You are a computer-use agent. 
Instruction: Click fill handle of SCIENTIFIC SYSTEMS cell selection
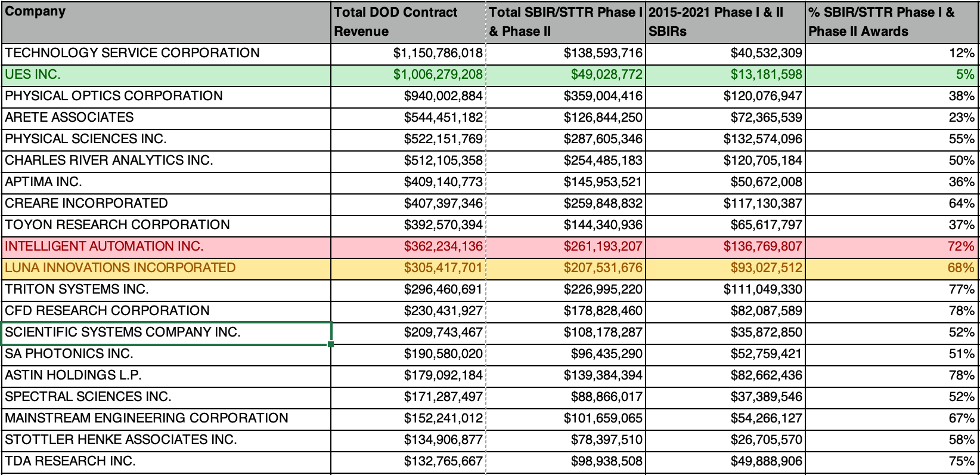point(331,344)
